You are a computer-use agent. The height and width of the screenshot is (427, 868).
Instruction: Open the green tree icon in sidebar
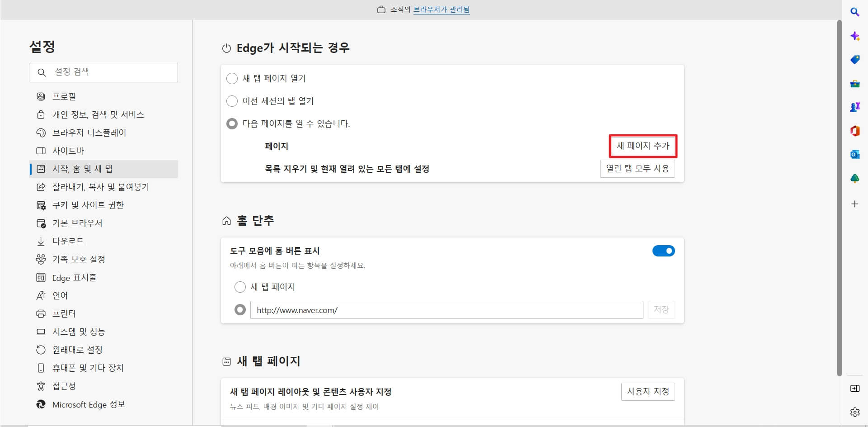pyautogui.click(x=854, y=179)
